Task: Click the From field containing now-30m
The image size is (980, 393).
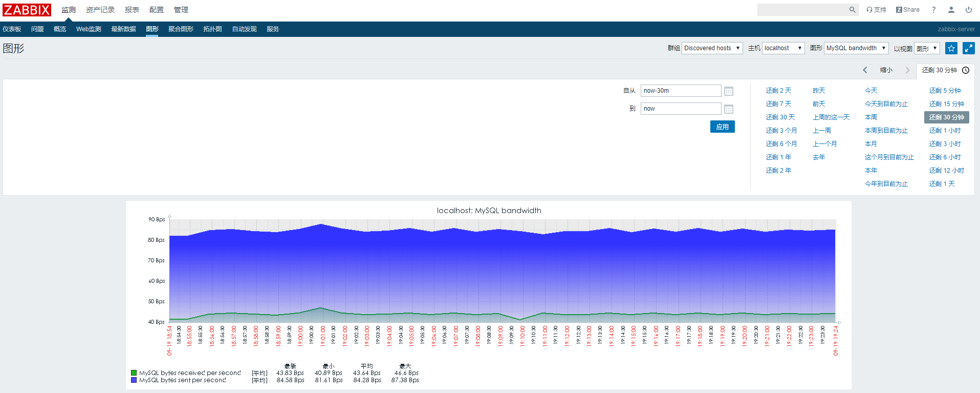Action: point(680,91)
